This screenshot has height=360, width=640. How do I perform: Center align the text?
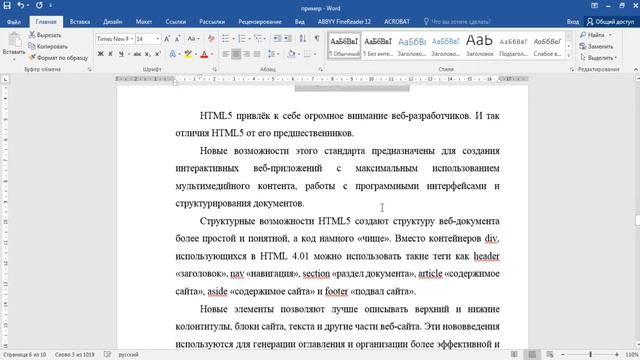[236, 54]
